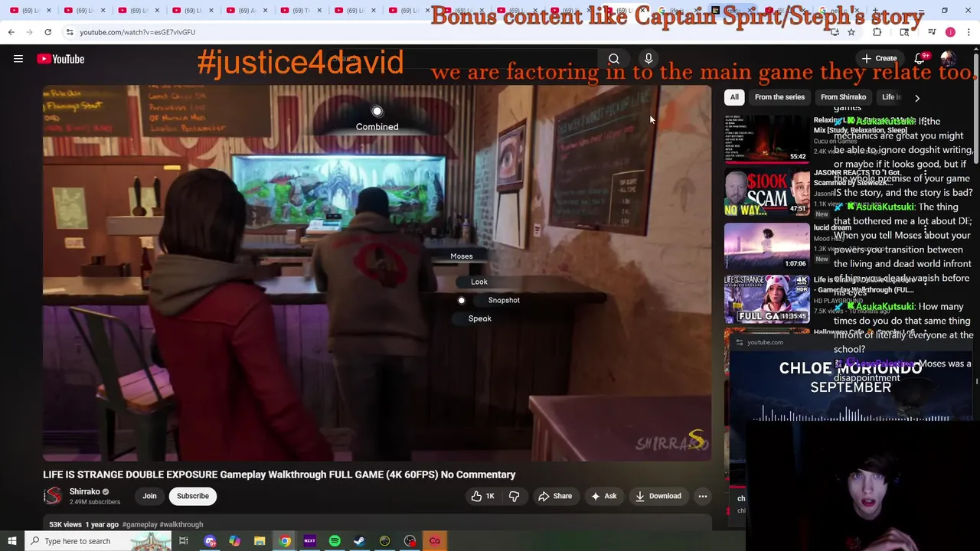Start voice search with the microphone
980x551 pixels.
click(x=648, y=59)
